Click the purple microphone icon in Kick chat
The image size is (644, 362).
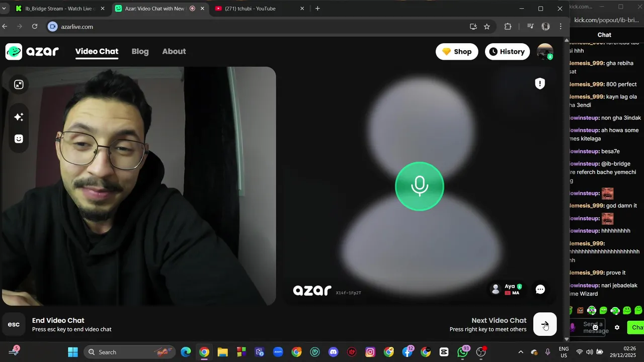coord(573,327)
